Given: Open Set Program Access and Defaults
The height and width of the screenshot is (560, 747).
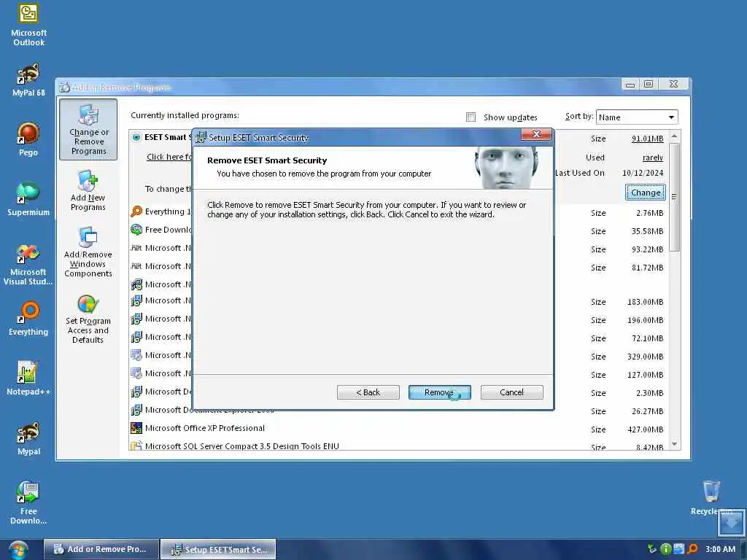Looking at the screenshot, I should pyautogui.click(x=88, y=318).
